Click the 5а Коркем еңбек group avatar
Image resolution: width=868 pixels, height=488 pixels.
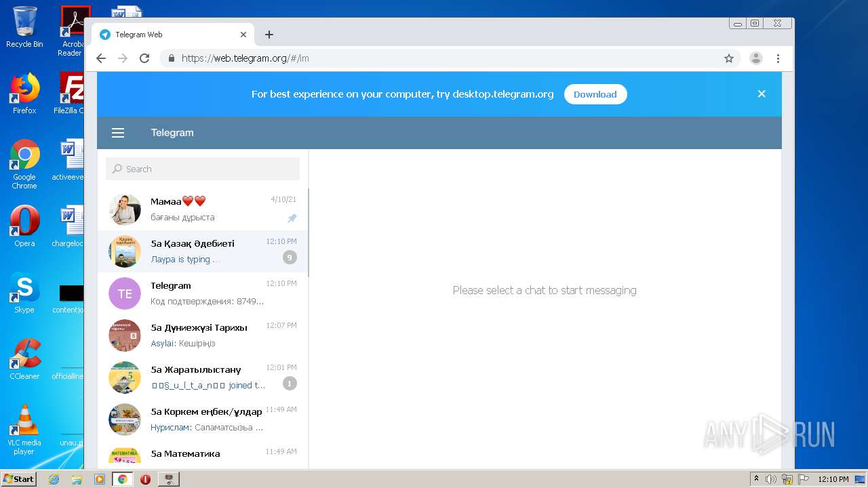(125, 420)
